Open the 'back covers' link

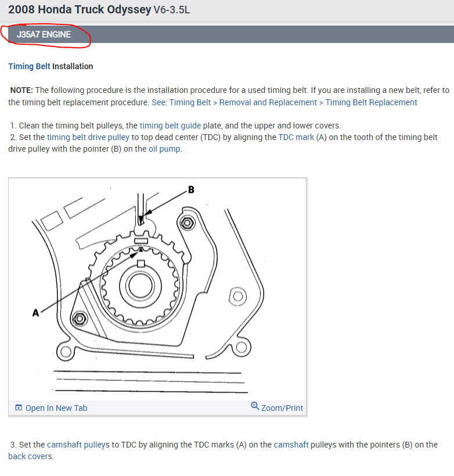coord(30,456)
